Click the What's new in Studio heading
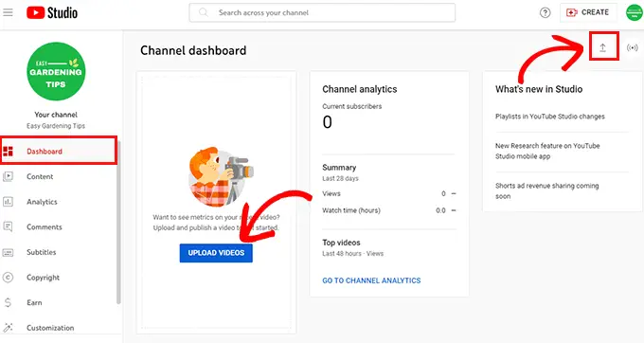The width and height of the screenshot is (644, 343). pos(539,89)
